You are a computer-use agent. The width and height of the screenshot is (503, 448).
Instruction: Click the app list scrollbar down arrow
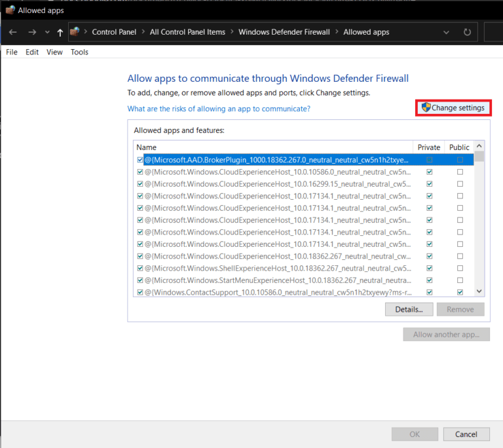click(479, 291)
